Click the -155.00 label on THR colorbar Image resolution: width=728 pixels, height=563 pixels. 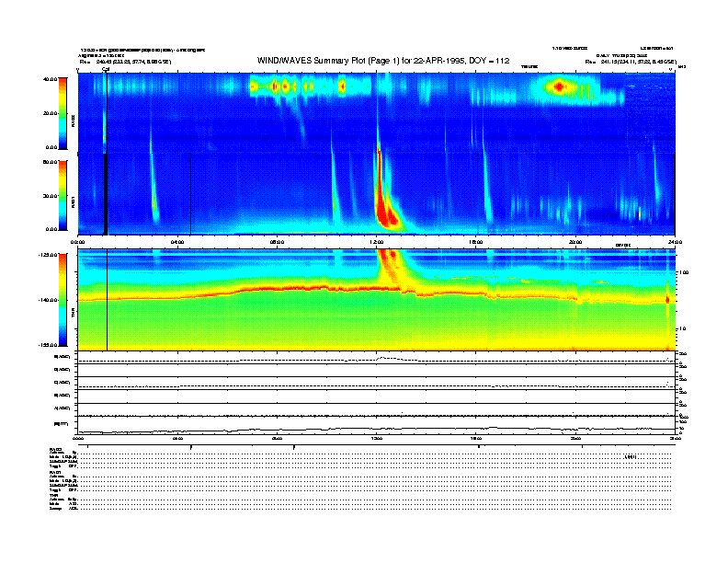pyautogui.click(x=49, y=345)
